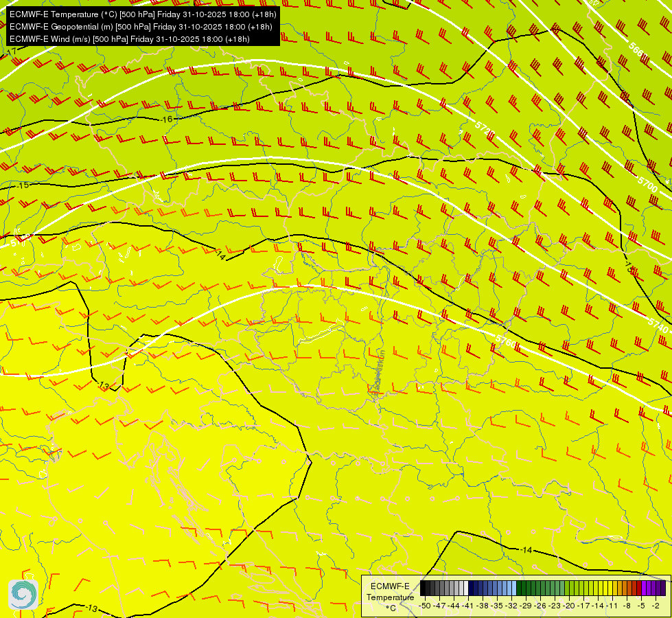Click the -38 value on the legend scale
The image size is (672, 618).
(482, 606)
